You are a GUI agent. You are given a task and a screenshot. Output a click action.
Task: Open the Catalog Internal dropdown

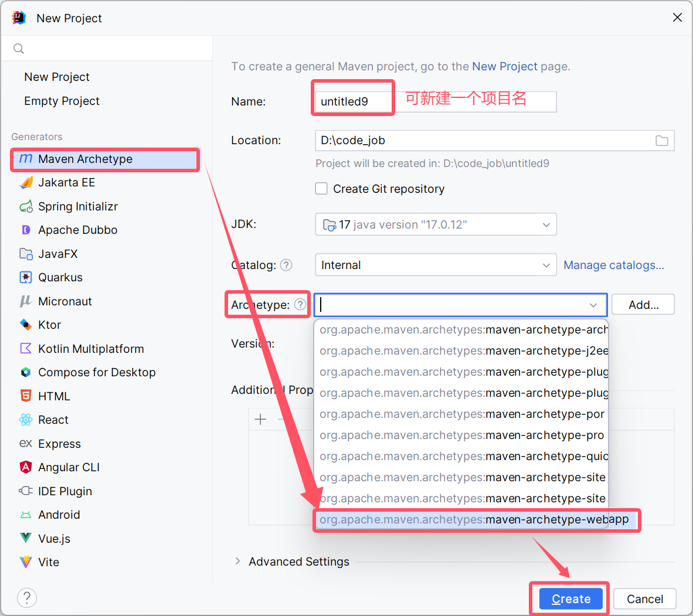tap(436, 265)
